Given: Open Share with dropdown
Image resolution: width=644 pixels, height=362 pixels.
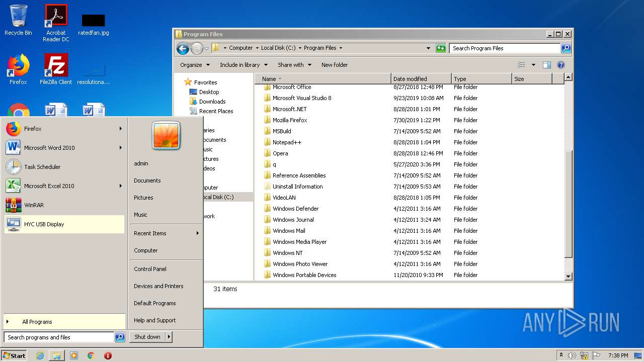Looking at the screenshot, I should [x=294, y=65].
